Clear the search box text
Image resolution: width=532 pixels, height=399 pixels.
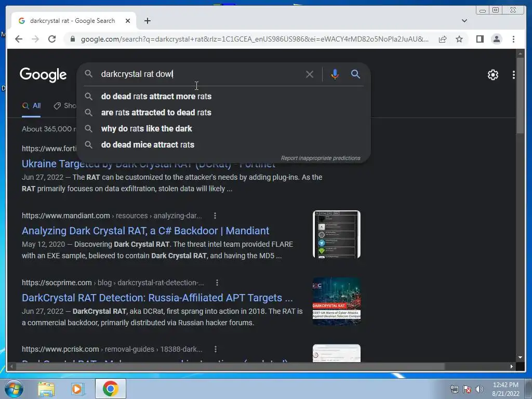point(310,74)
